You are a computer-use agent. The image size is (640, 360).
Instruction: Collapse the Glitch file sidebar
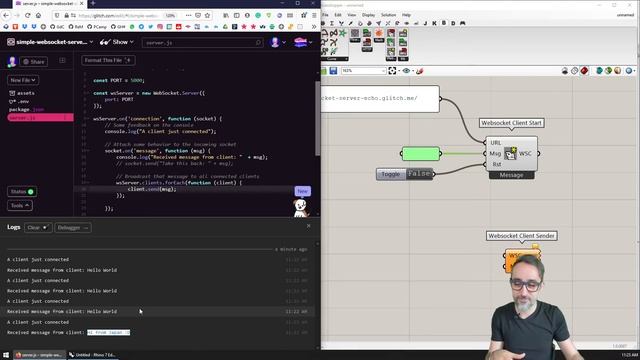62,60
